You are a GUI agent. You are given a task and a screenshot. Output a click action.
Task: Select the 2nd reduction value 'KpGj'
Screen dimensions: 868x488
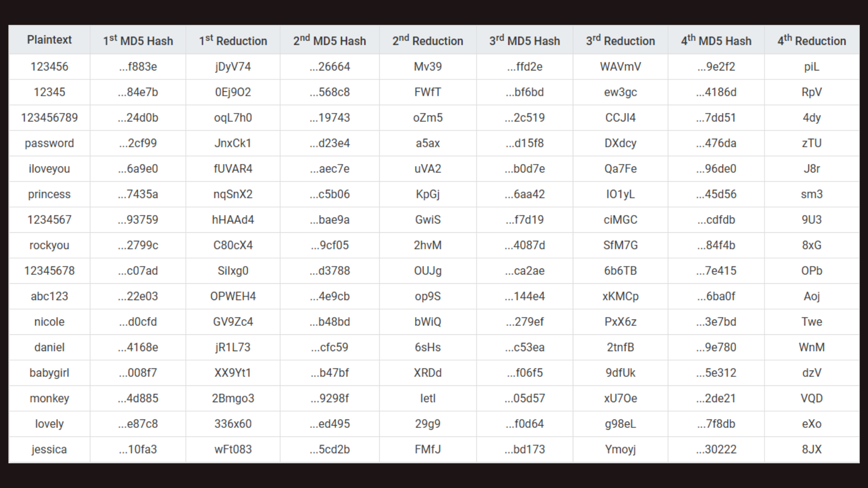pos(428,194)
